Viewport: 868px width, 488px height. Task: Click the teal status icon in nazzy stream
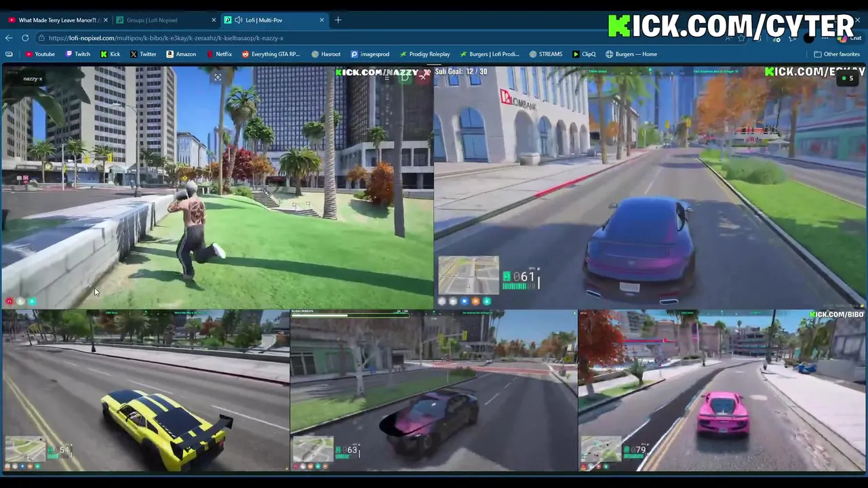tap(31, 302)
